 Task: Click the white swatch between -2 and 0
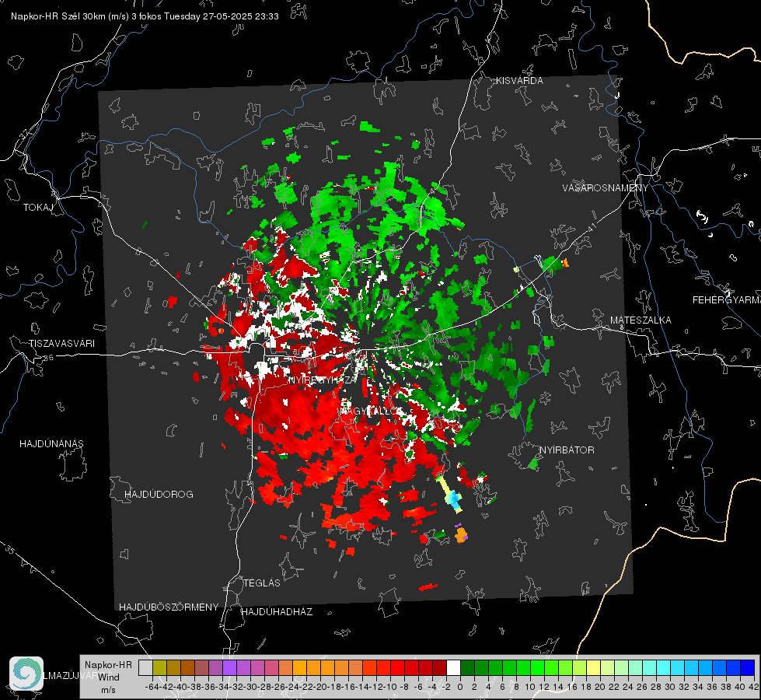point(453,667)
